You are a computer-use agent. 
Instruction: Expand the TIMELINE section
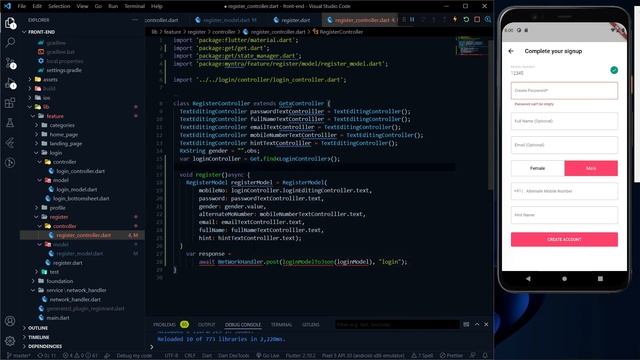(x=39, y=337)
